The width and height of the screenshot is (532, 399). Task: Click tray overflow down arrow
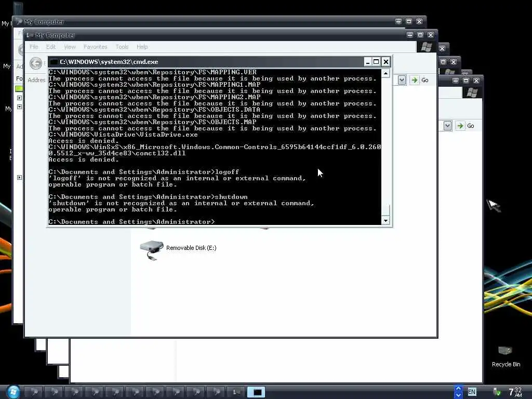point(458,395)
